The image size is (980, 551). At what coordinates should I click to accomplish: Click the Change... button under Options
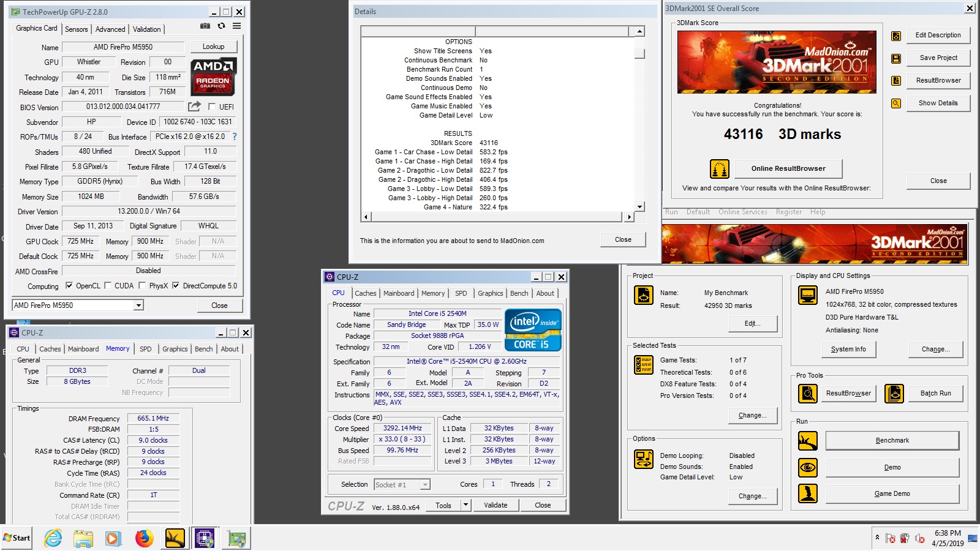tap(753, 496)
